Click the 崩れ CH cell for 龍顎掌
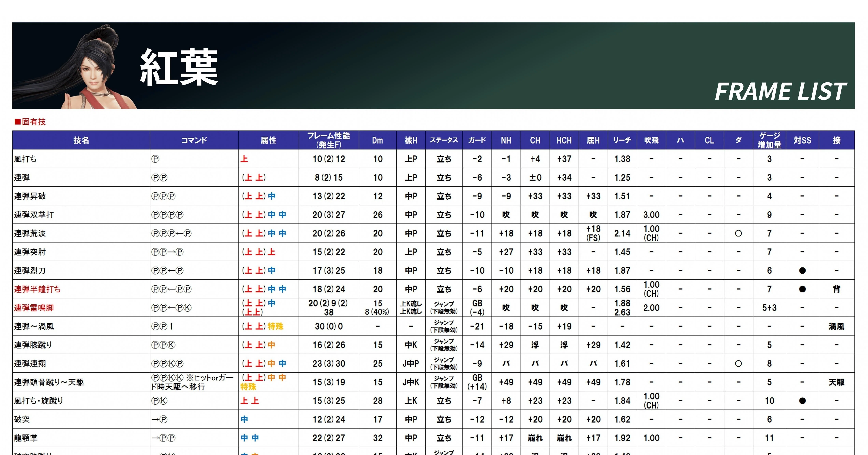The image size is (868, 455). [535, 438]
